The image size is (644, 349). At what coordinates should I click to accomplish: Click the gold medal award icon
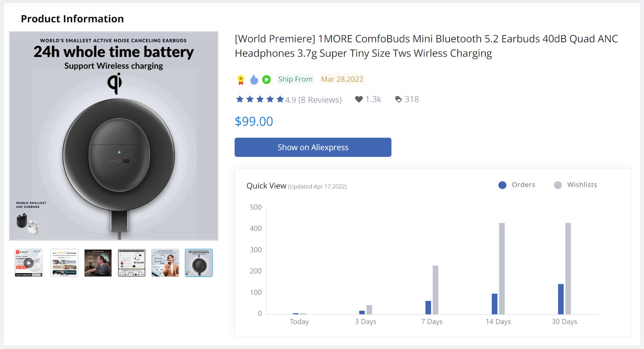[240, 79]
